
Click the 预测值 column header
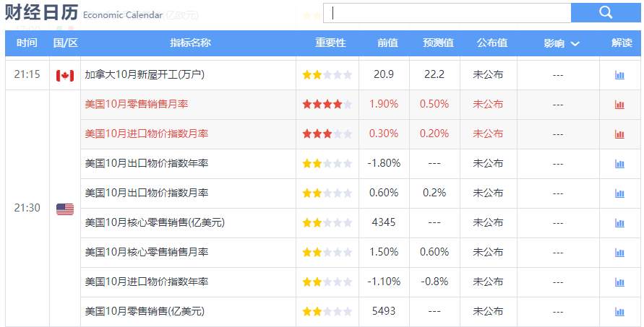[x=438, y=43]
